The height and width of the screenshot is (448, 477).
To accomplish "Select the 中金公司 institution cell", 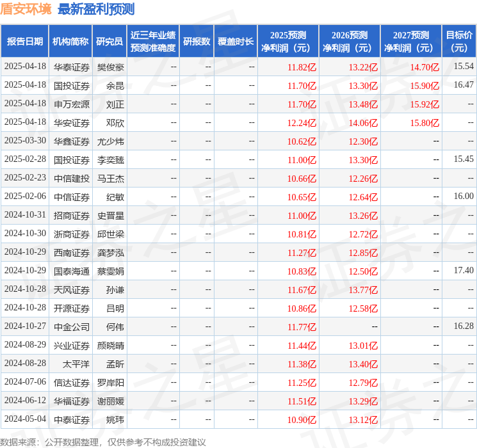I will tap(72, 327).
